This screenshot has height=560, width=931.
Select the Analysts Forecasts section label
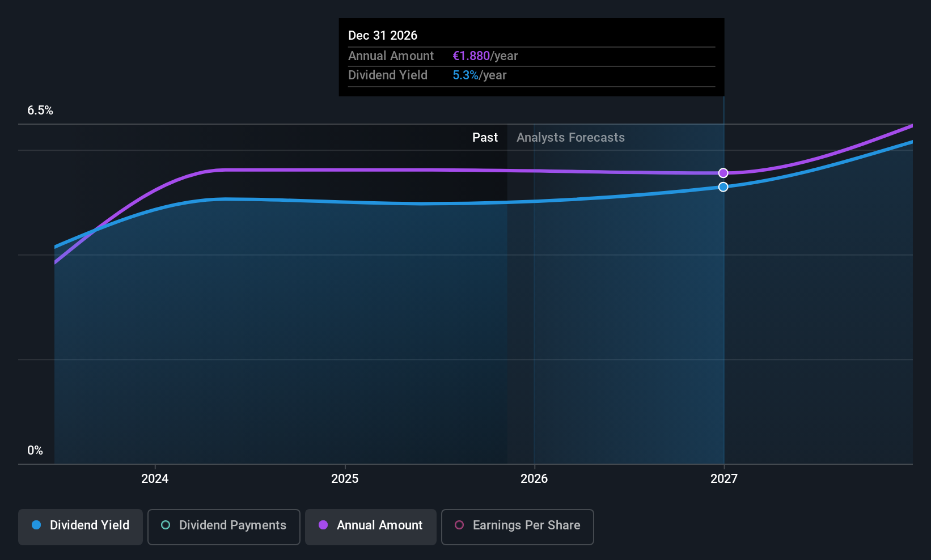pyautogui.click(x=570, y=137)
